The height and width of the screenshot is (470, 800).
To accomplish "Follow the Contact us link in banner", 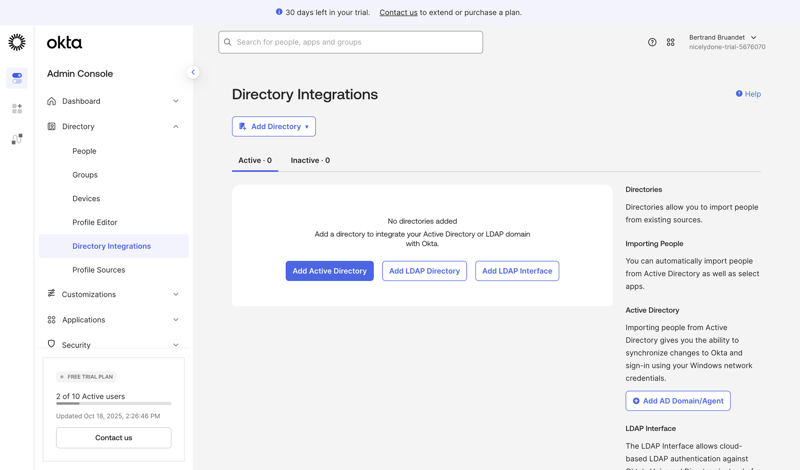I will 398,12.
